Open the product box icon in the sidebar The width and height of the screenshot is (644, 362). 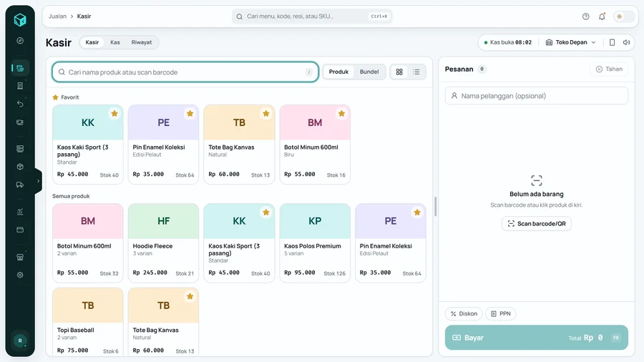pyautogui.click(x=20, y=167)
